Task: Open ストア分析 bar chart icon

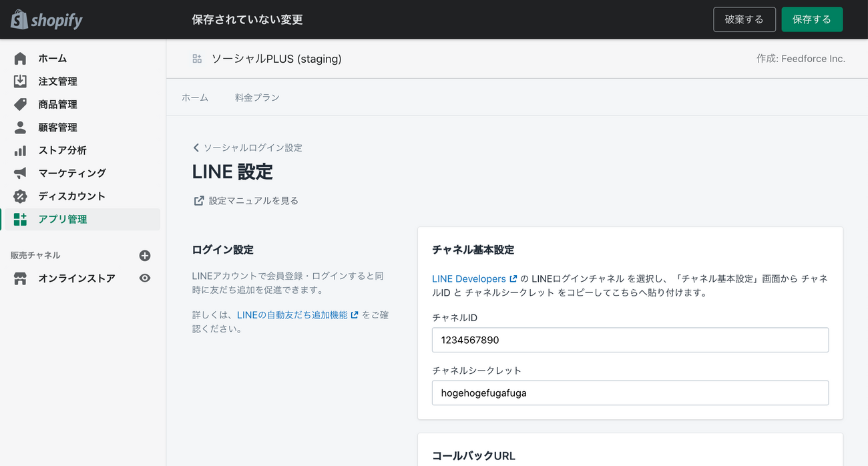Action: 20,150
